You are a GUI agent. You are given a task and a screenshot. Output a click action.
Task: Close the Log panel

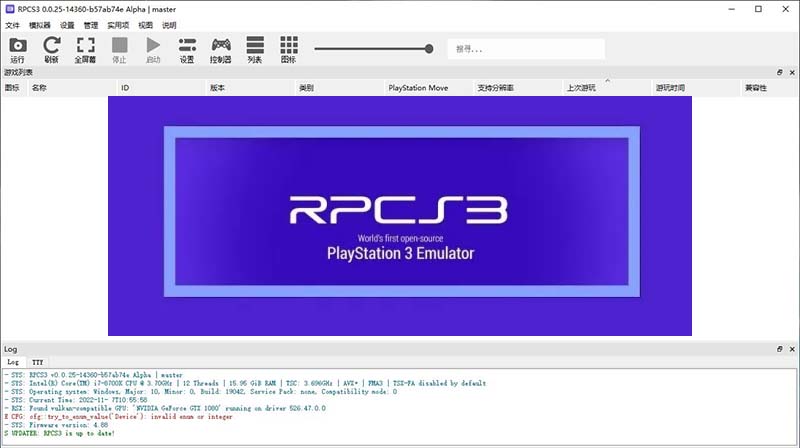tap(791, 349)
